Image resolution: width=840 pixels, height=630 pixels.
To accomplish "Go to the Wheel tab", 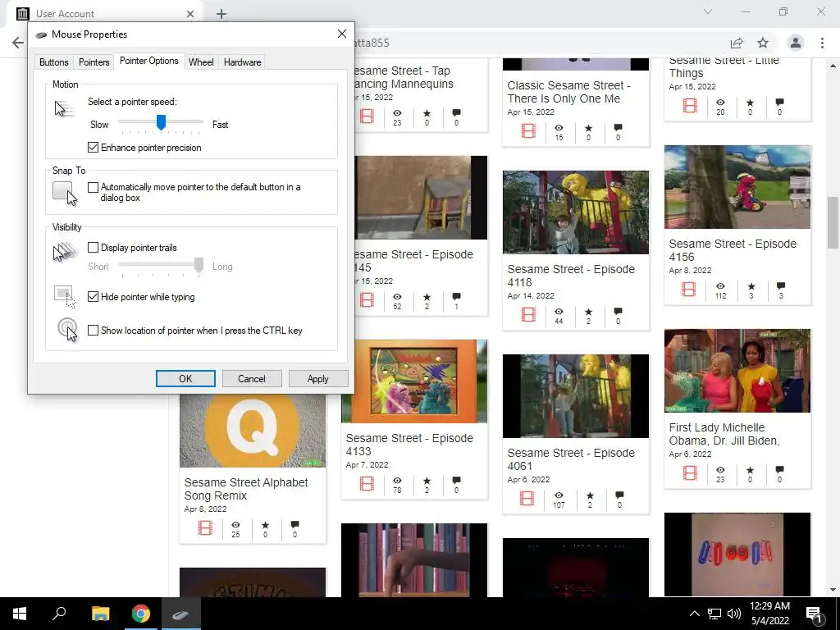I will point(201,62).
